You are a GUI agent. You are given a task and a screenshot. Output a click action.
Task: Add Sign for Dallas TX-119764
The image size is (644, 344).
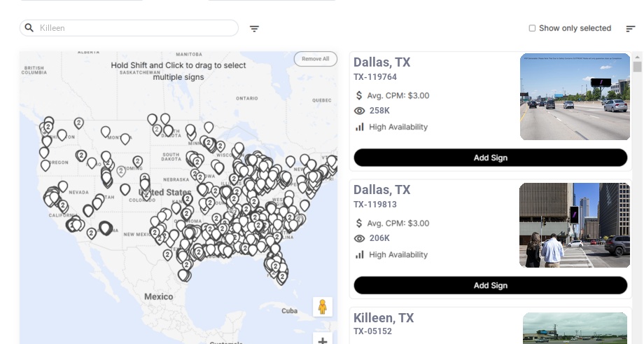(490, 158)
